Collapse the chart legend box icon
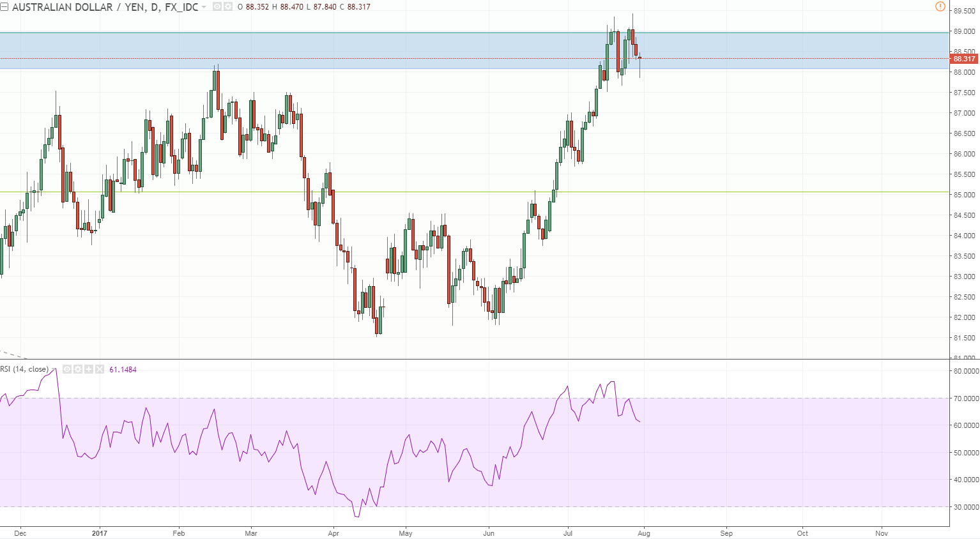The height and width of the screenshot is (539, 980). [4, 7]
